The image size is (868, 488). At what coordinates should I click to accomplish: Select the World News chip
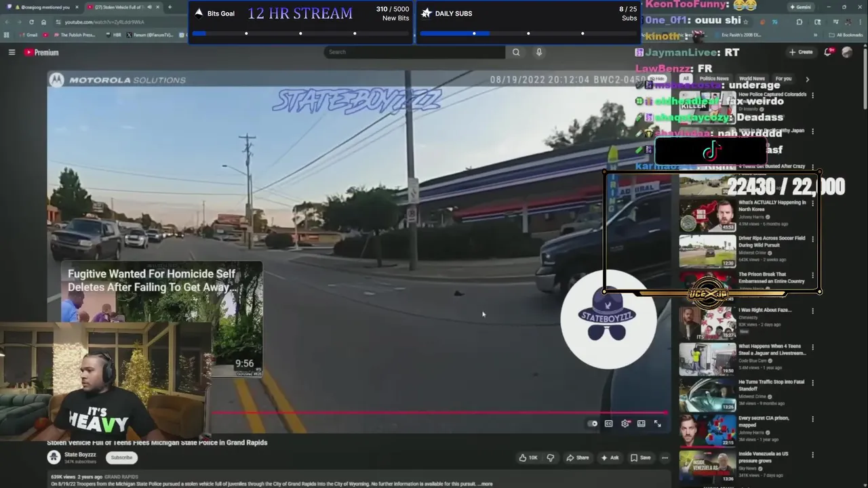point(751,79)
